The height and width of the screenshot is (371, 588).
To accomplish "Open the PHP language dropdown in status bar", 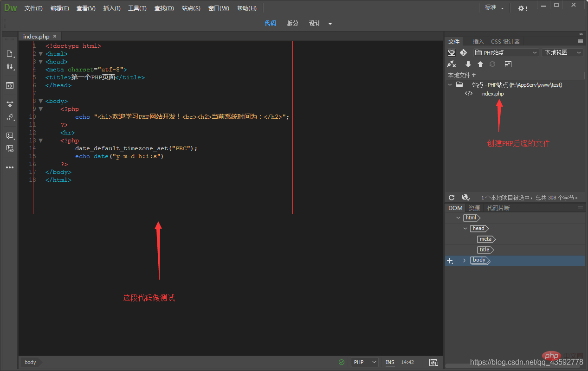I will tap(364, 362).
